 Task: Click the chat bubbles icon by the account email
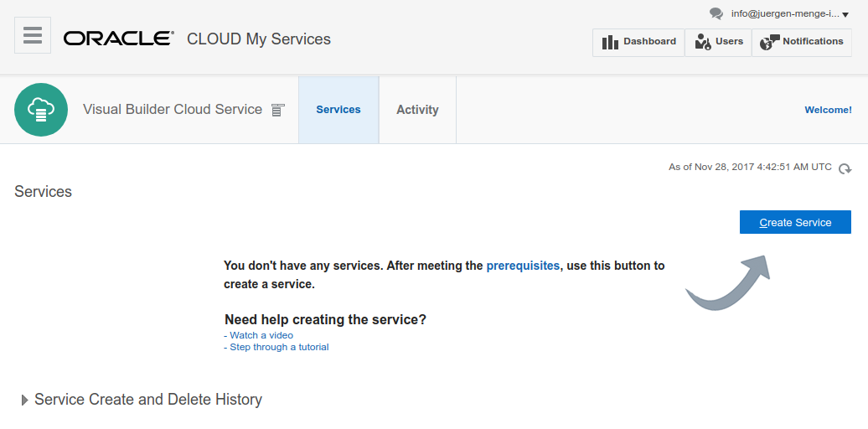pos(716,14)
